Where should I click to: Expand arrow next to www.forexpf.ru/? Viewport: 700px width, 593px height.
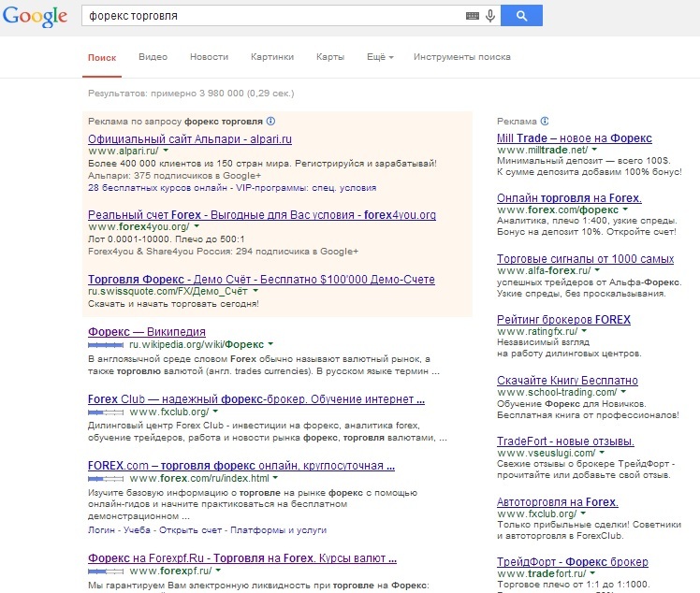(218, 570)
